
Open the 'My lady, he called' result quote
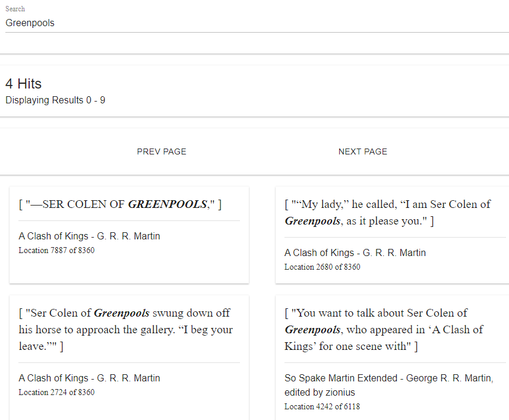[x=388, y=213]
